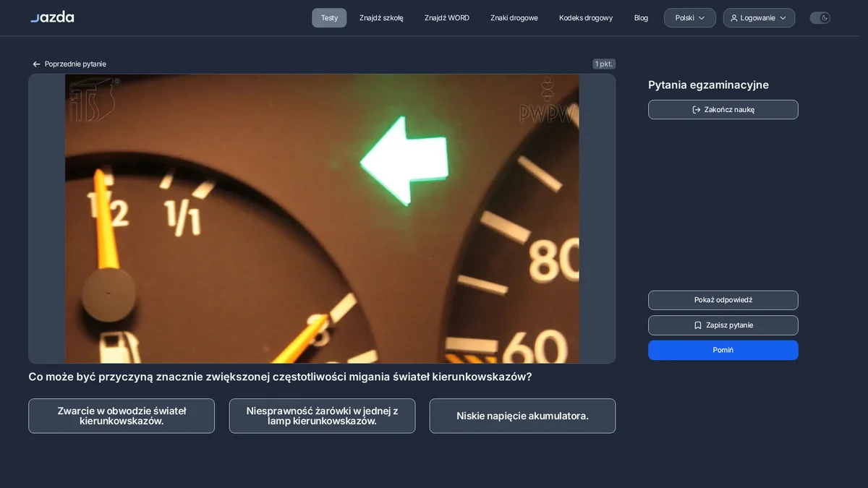Screen dimensions: 868x488
Task: Click the exit icon in Zakończ naukę
Action: pos(697,110)
